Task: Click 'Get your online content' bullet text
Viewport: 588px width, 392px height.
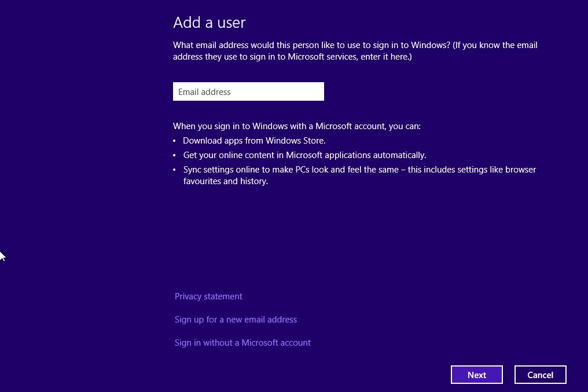Action: point(305,155)
